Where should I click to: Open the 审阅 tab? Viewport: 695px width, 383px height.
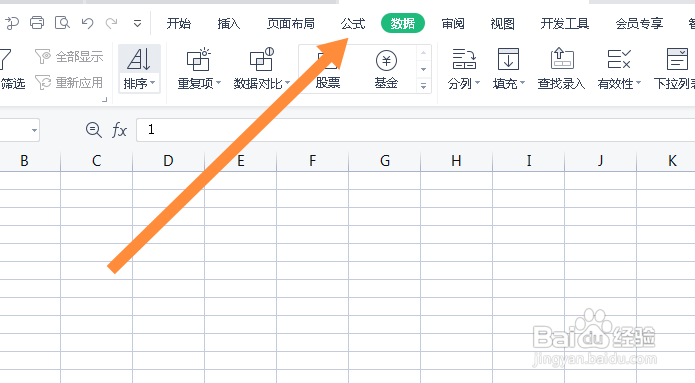(453, 23)
